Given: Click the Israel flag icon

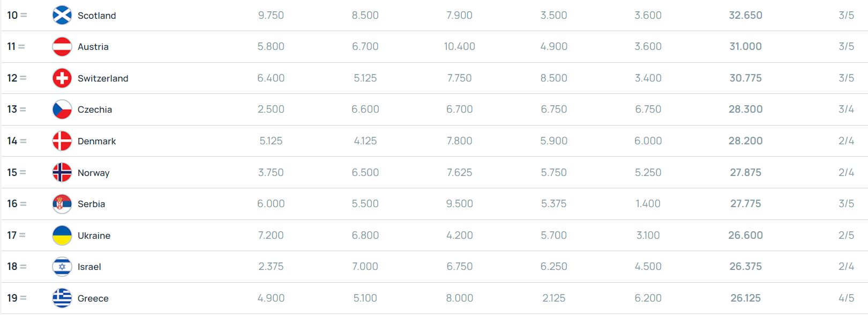Looking at the screenshot, I should [62, 267].
